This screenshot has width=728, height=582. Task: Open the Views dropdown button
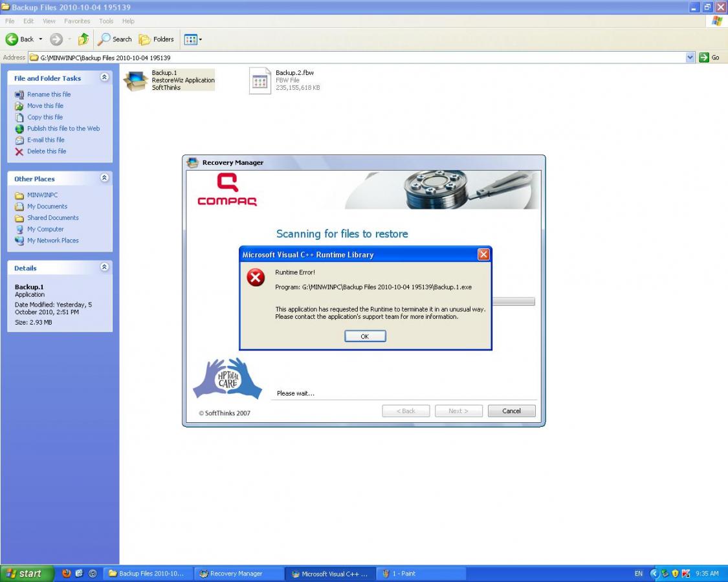(193, 39)
